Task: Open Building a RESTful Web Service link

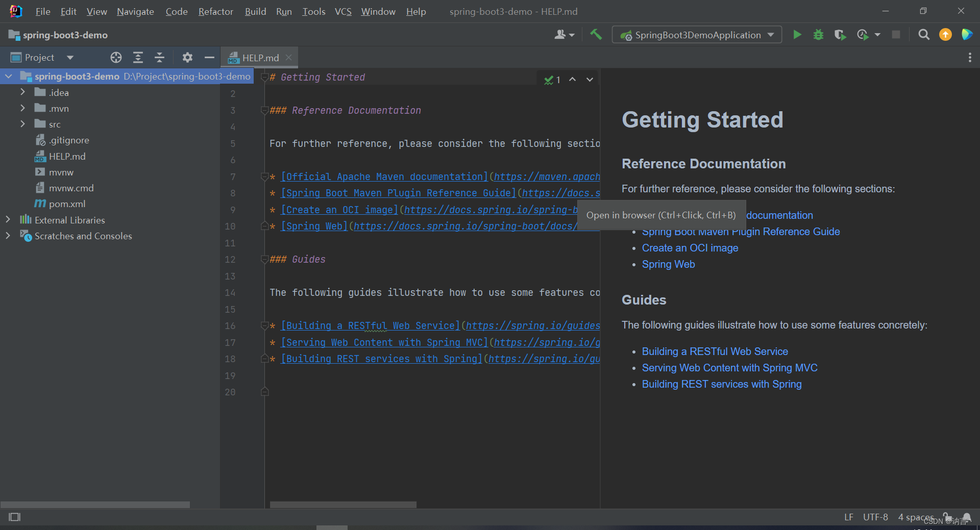Action: point(715,351)
